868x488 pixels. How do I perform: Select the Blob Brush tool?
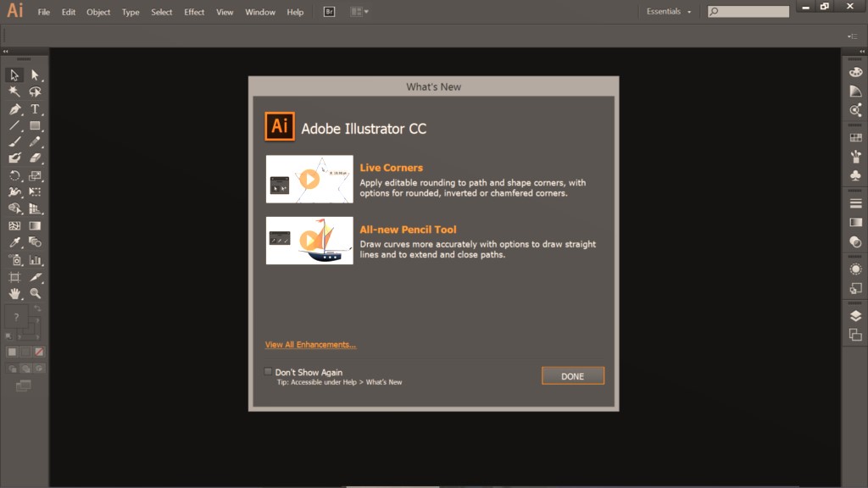tap(14, 158)
